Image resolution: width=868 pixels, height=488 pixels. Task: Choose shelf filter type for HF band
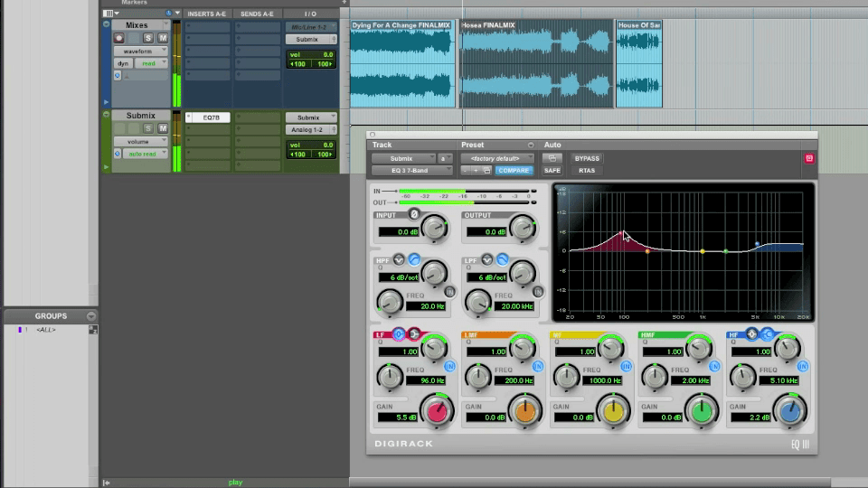768,333
